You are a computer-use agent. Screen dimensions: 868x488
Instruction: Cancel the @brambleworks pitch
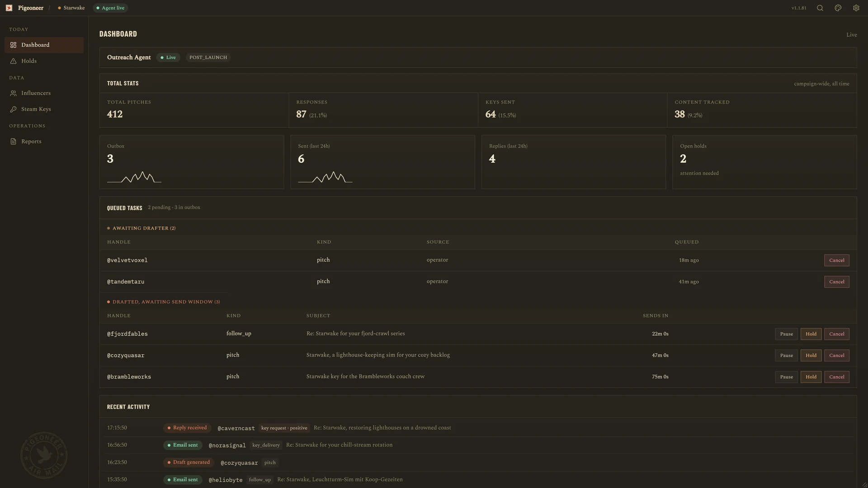pyautogui.click(x=836, y=377)
